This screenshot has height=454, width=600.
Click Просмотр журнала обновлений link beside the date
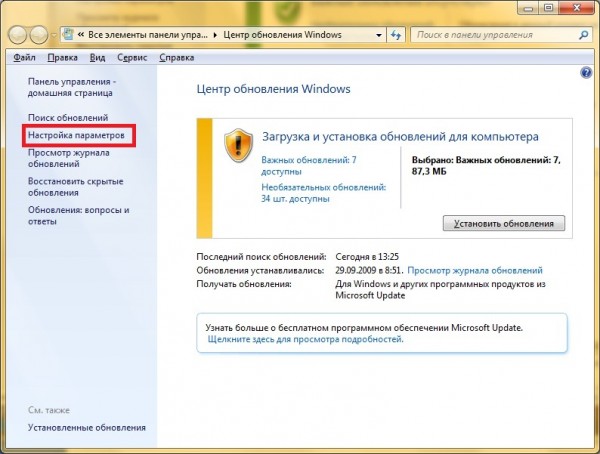pos(475,270)
